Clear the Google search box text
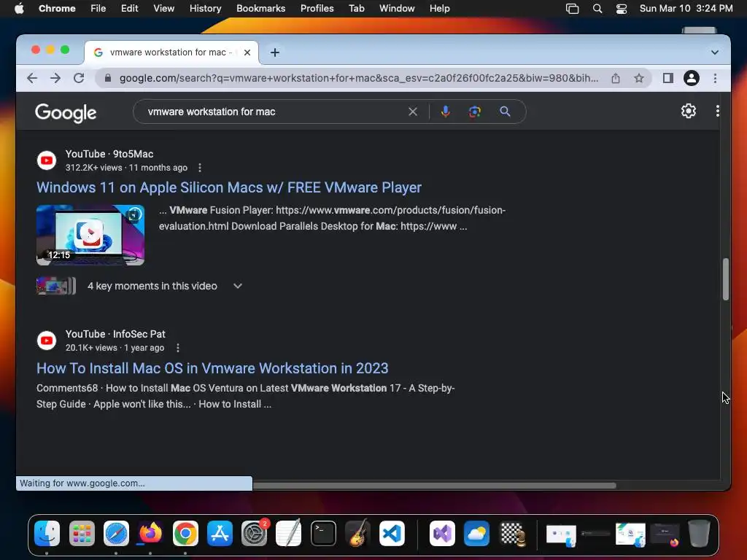The image size is (747, 560). [413, 112]
